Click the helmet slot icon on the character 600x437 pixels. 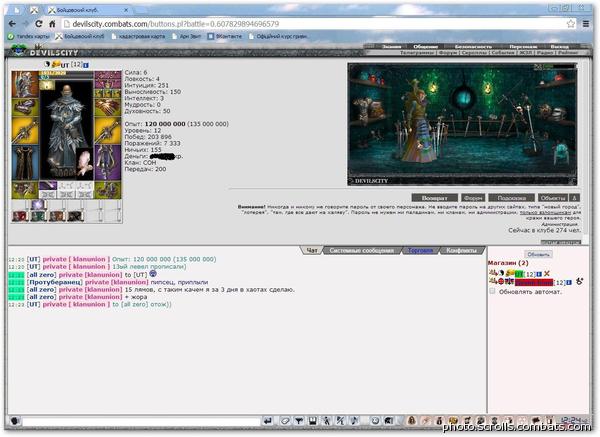point(25,84)
